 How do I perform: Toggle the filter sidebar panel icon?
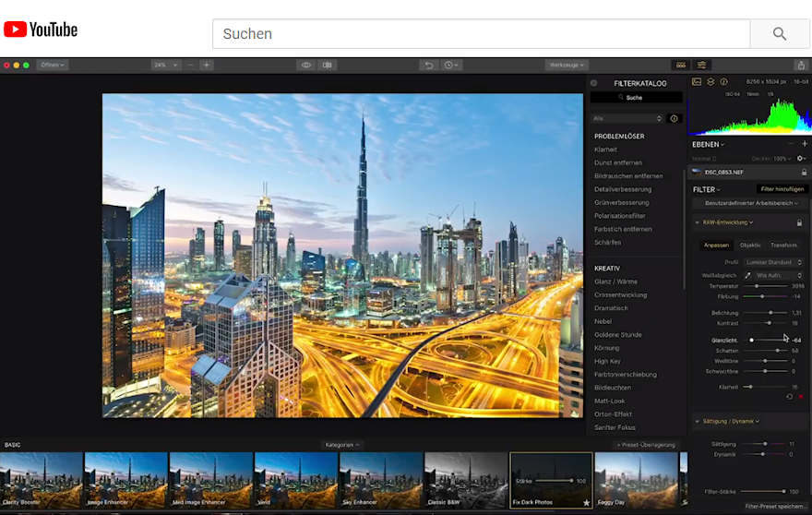[702, 66]
